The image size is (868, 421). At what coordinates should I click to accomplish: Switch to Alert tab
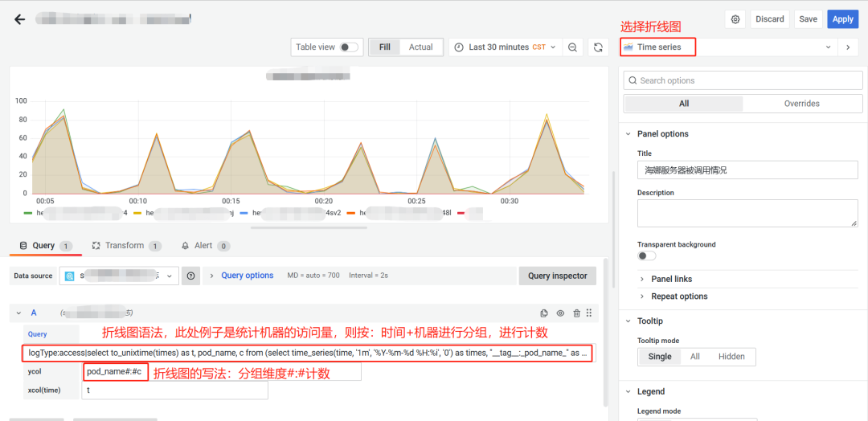[x=206, y=246]
